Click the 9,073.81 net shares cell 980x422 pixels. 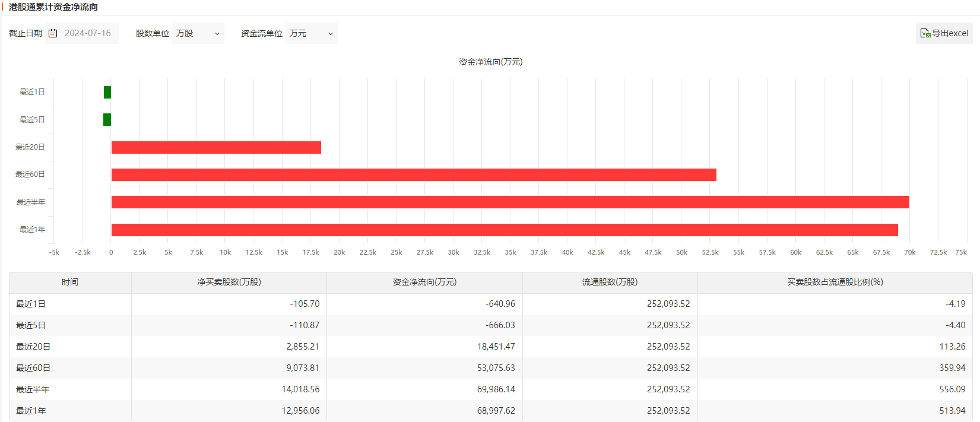click(x=229, y=368)
